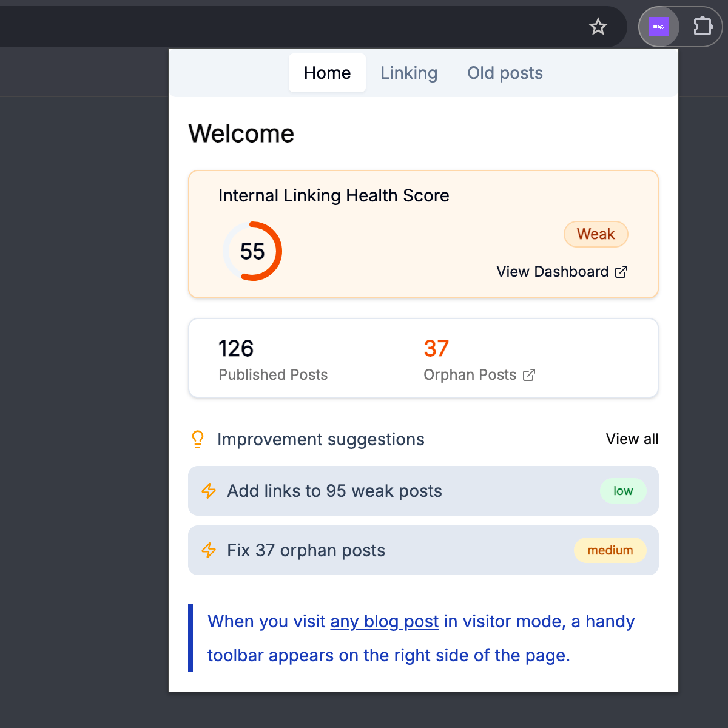728x728 pixels.
Task: Click the Fix 37 orphan posts suggestion
Action: point(306,550)
